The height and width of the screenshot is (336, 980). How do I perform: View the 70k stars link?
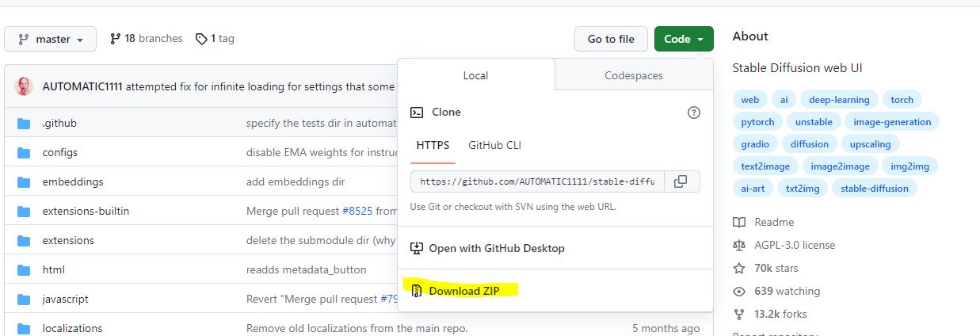tap(766, 268)
